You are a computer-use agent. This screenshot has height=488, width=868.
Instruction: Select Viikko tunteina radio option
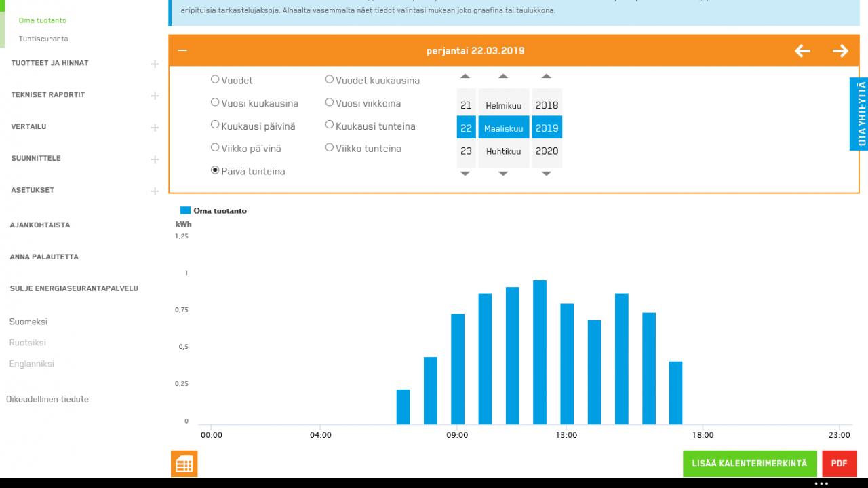pyautogui.click(x=330, y=147)
